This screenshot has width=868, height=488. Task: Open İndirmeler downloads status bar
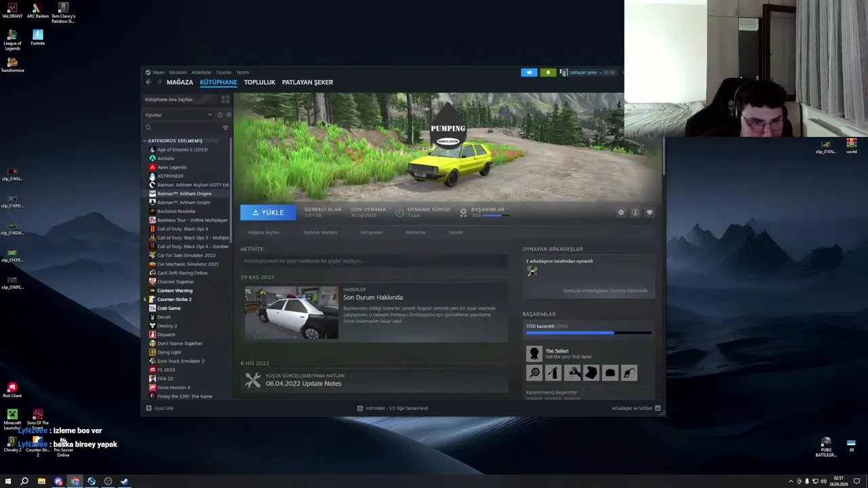[393, 408]
